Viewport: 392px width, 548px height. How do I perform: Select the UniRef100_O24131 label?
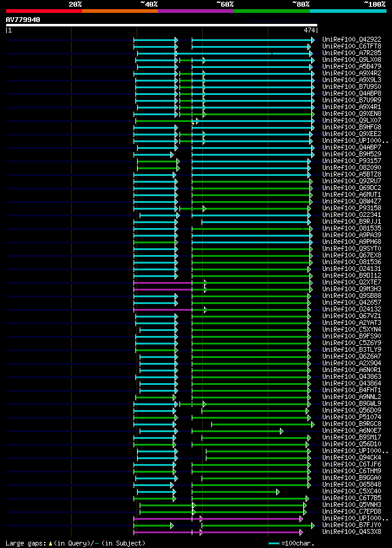(x=352, y=269)
